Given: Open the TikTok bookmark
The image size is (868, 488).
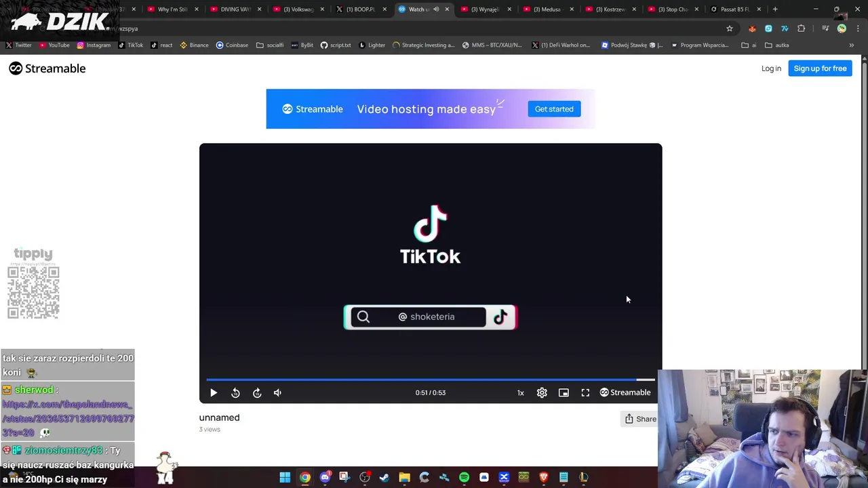Looking at the screenshot, I should 131,45.
